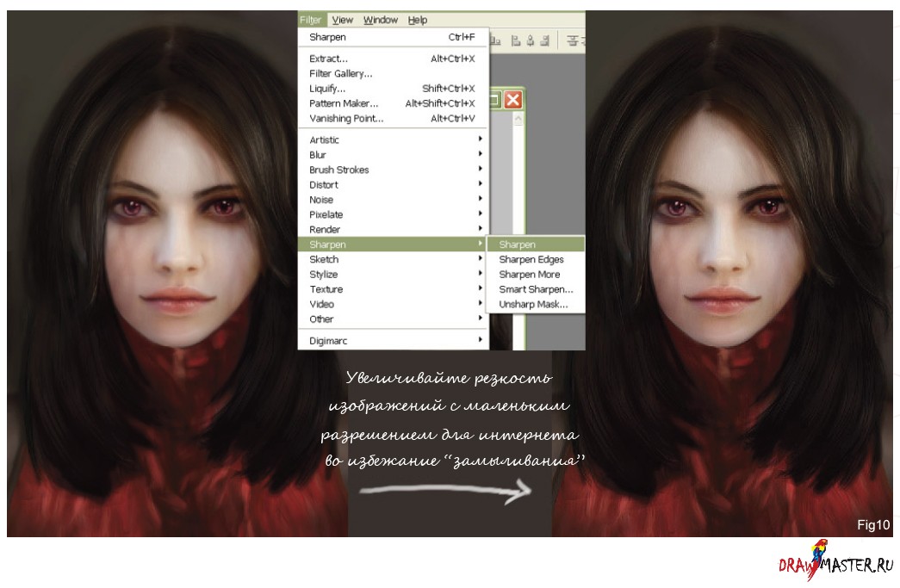This screenshot has width=900, height=588.
Task: Expand the Blur submenu arrow
Action: 480,154
